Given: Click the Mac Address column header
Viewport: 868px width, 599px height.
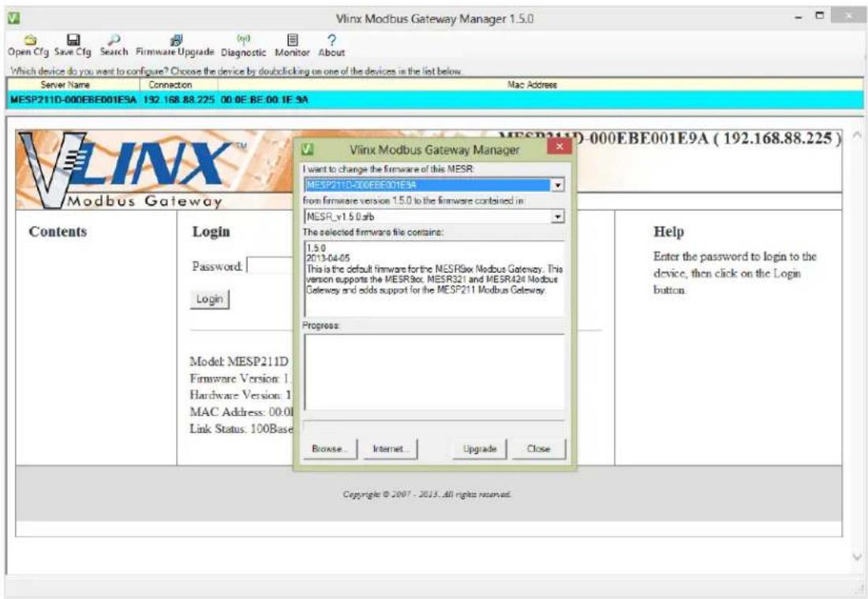Looking at the screenshot, I should click(x=532, y=84).
